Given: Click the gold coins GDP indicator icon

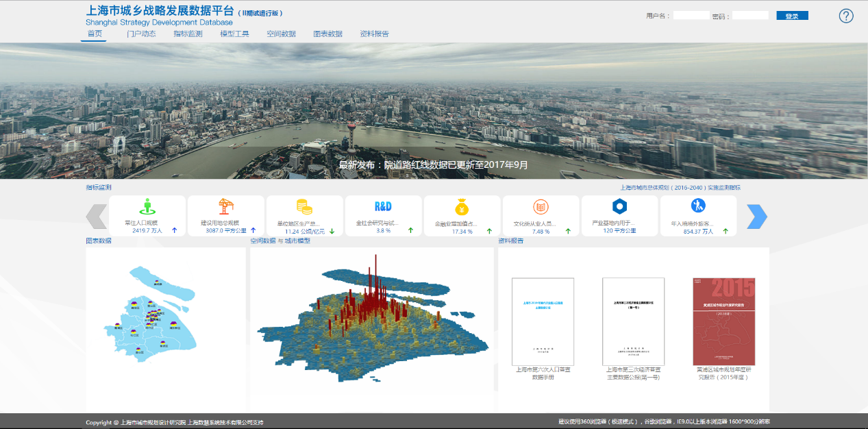Looking at the screenshot, I should coord(304,206).
